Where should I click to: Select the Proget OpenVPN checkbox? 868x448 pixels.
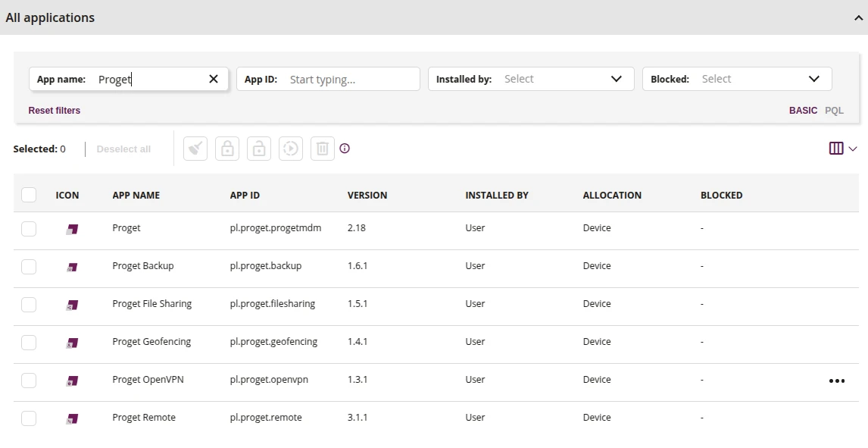(29, 381)
